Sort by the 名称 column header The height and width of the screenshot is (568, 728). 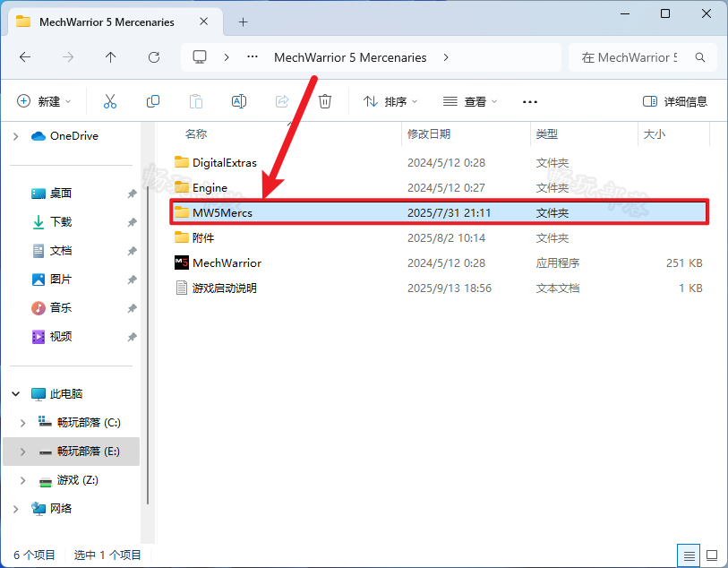pyautogui.click(x=195, y=133)
